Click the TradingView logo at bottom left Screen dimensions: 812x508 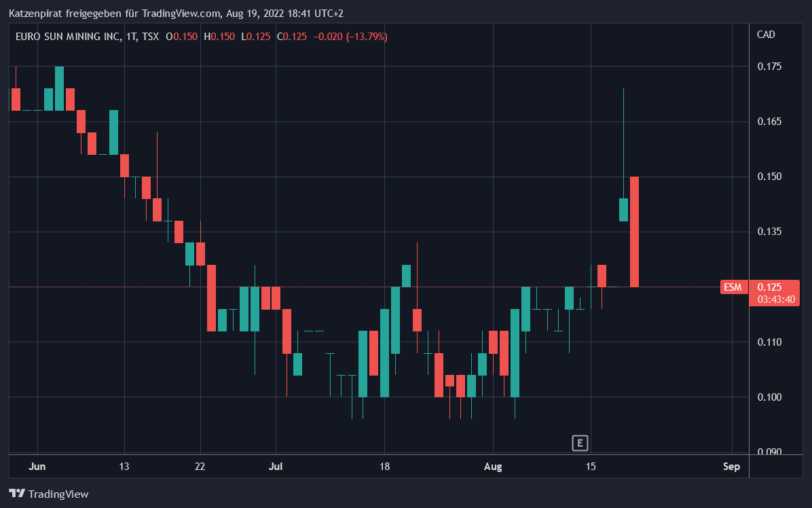[x=49, y=494]
